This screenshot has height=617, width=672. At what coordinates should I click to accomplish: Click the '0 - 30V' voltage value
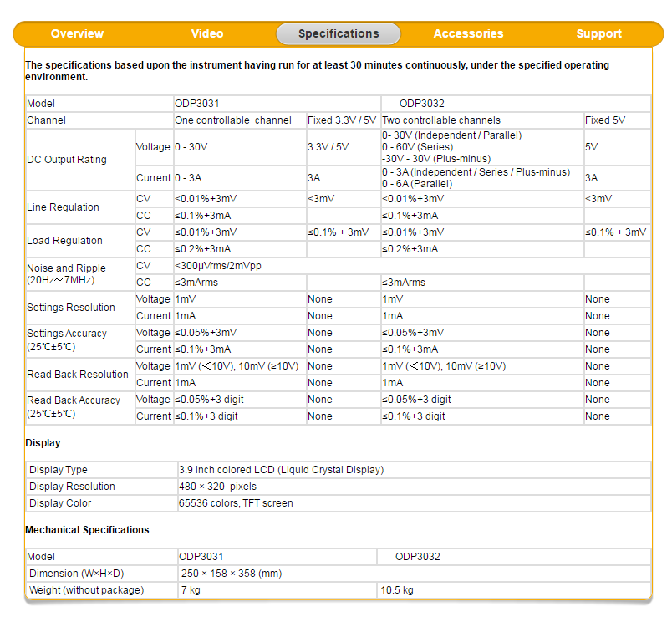191,146
